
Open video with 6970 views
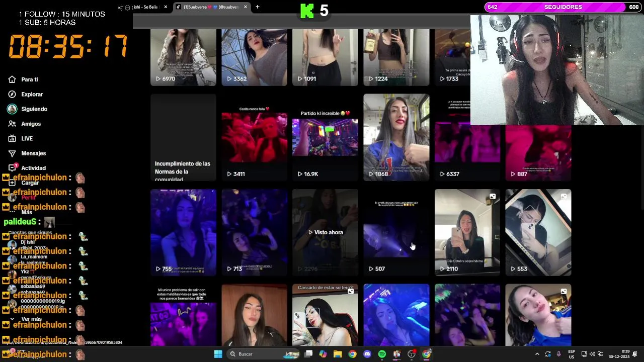183,57
